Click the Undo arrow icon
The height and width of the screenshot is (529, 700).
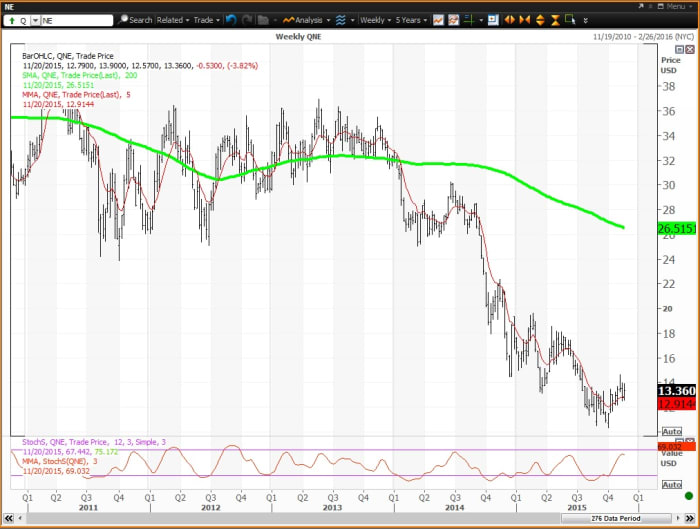231,19
